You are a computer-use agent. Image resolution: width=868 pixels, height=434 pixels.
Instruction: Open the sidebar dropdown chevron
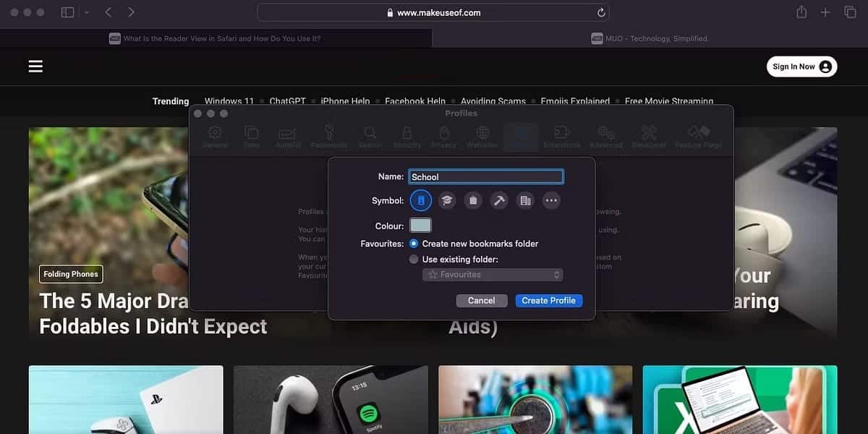click(x=86, y=12)
